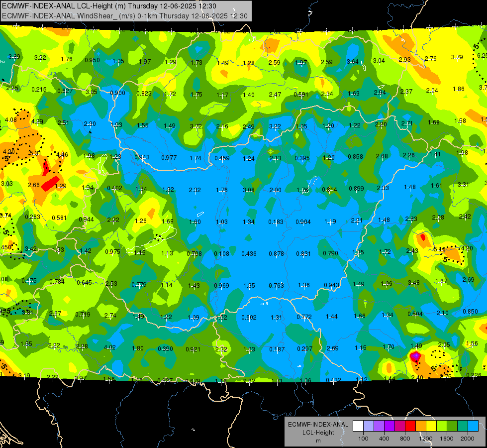Click the wind shear value 0.602
The image size is (487, 448).
click(x=249, y=318)
